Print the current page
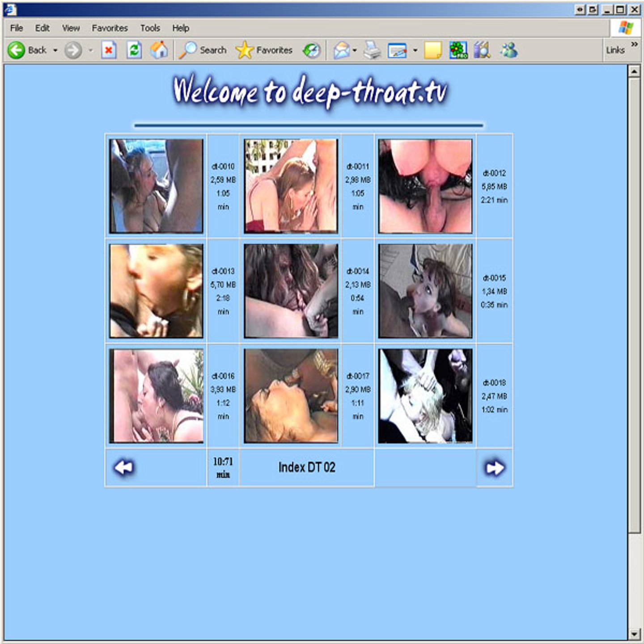 [x=372, y=50]
